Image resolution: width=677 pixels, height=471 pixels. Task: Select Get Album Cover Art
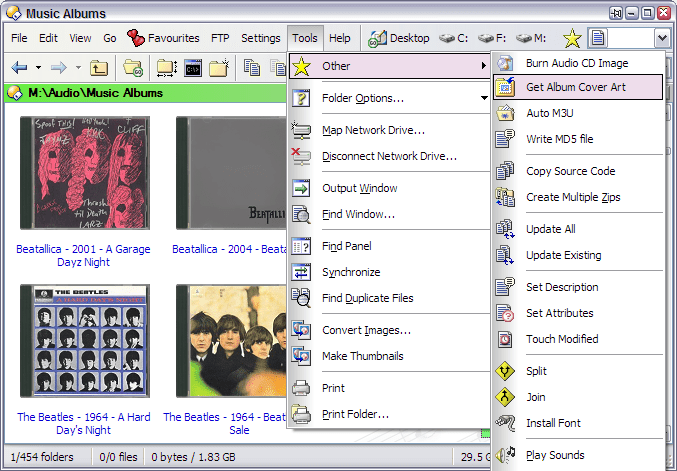[x=578, y=87]
